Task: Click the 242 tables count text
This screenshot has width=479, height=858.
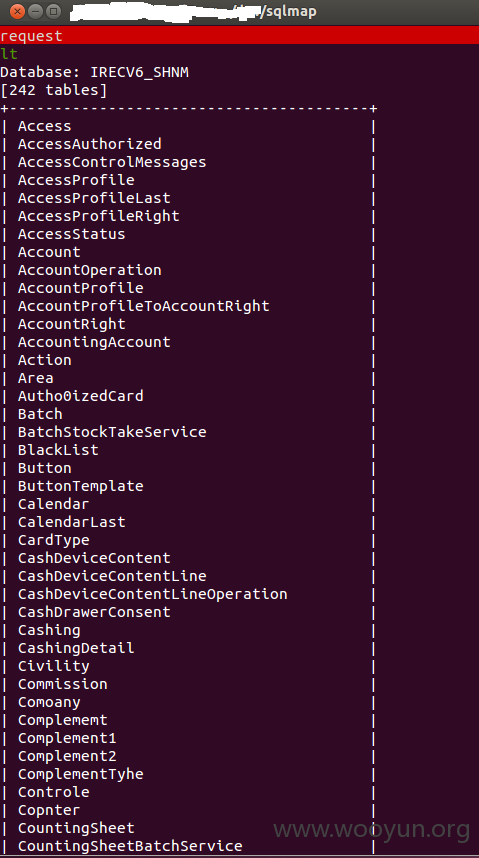Action: [x=54, y=90]
